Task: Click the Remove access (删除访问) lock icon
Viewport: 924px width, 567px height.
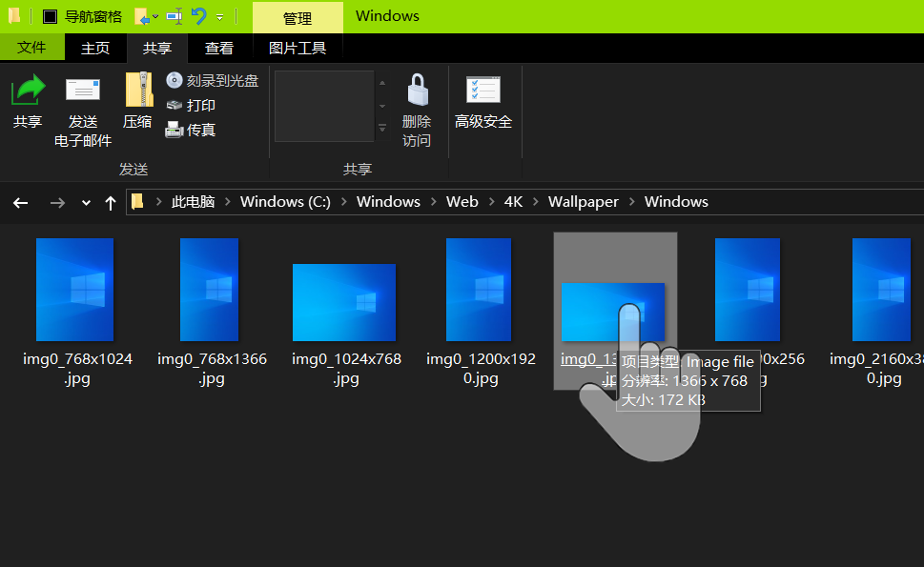Action: click(418, 90)
